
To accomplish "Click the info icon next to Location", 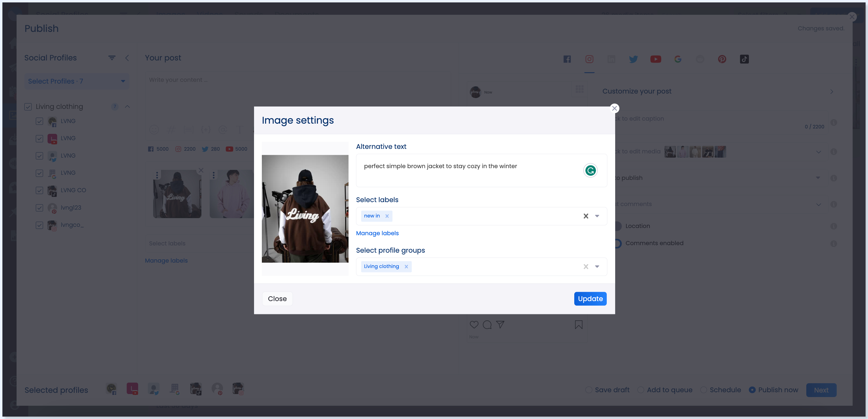I will tap(834, 226).
